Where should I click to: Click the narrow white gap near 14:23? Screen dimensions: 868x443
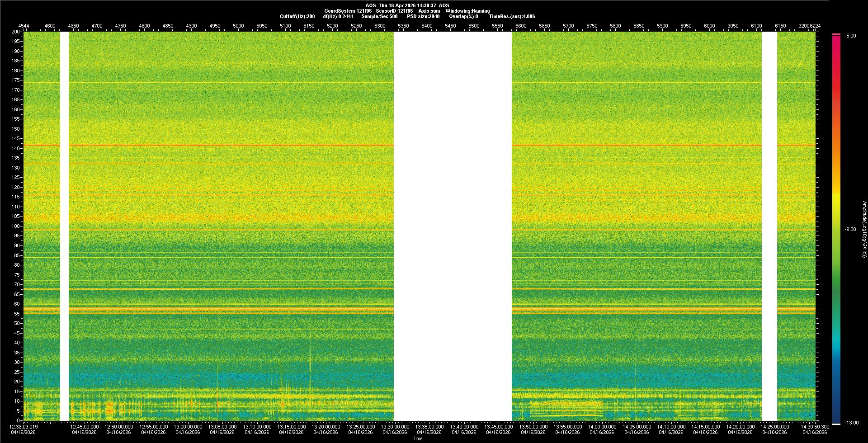pyautogui.click(x=769, y=226)
